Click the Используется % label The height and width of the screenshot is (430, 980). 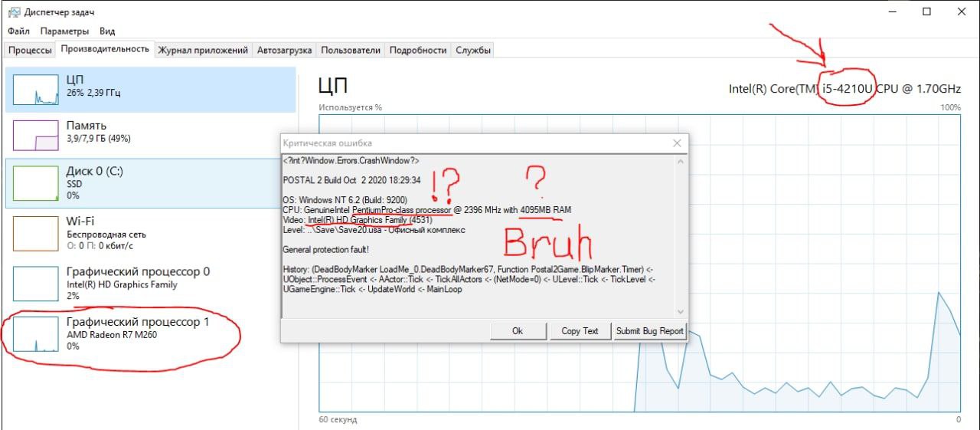pyautogui.click(x=351, y=108)
